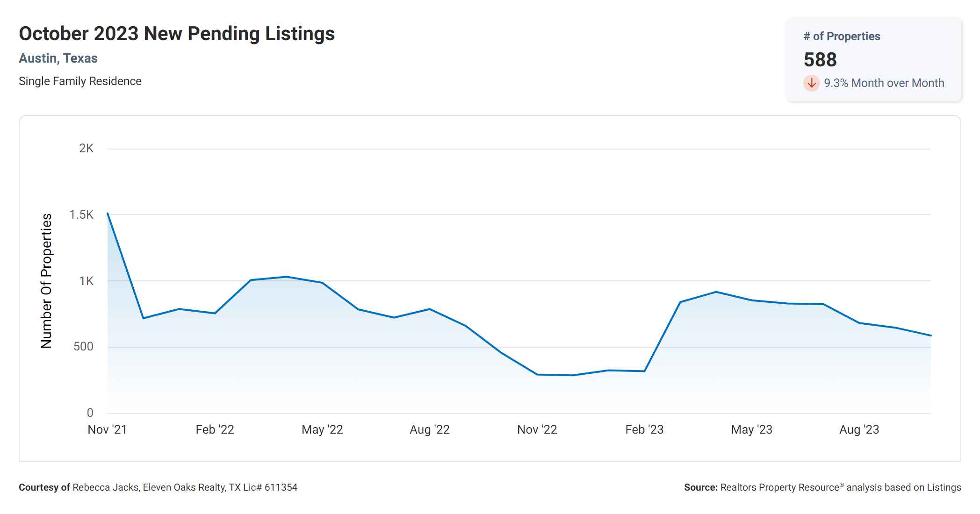Click the Aug '22 x-axis label

tap(430, 429)
